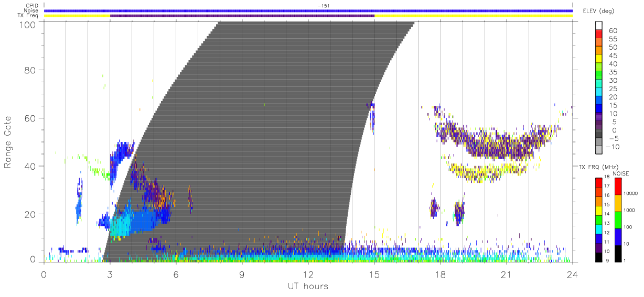Pick the yellow swatch in TX FRQ colorbar
644x297 pixels.
click(599, 210)
